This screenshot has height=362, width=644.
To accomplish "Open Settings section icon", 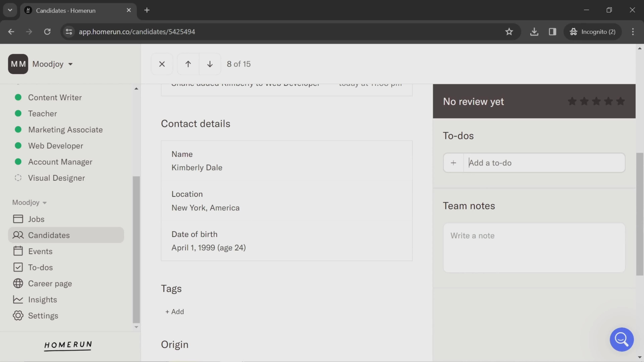I will (x=18, y=316).
